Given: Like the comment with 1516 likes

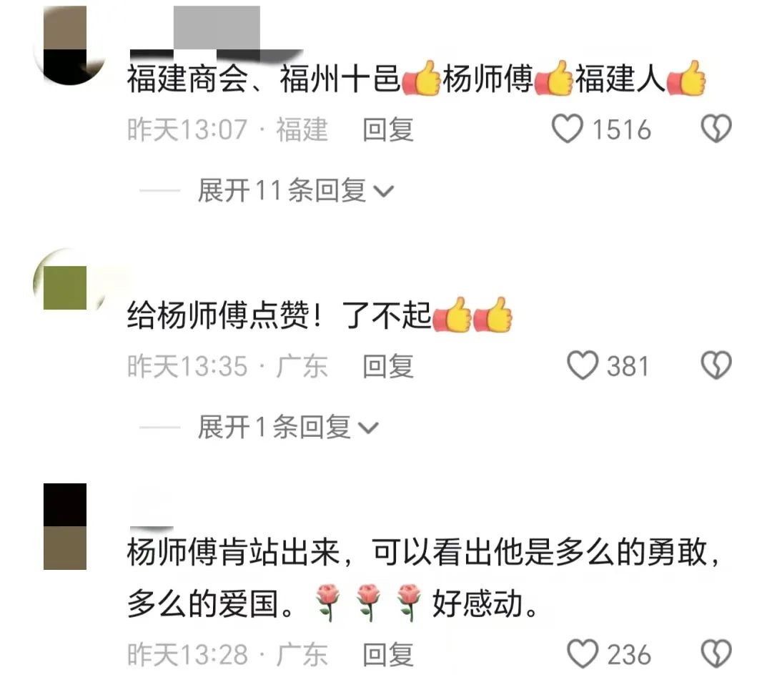Looking at the screenshot, I should (568, 129).
